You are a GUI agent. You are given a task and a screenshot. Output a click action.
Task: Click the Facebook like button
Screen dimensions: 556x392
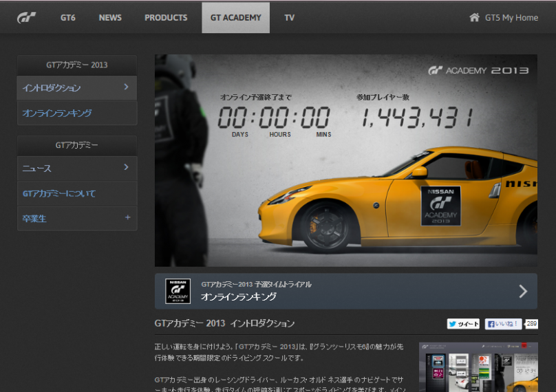(503, 324)
